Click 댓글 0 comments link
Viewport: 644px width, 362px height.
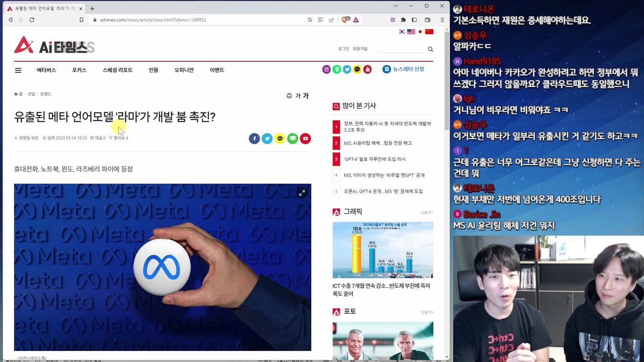tap(98, 138)
